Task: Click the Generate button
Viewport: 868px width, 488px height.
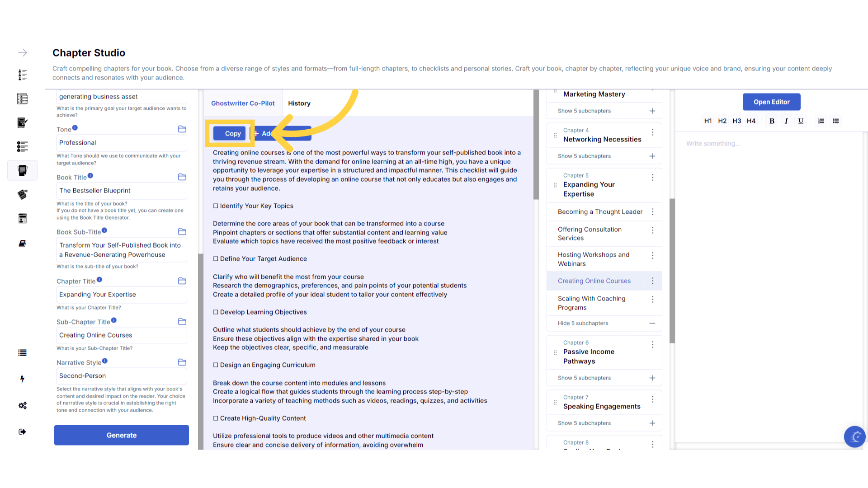Action: [122, 435]
